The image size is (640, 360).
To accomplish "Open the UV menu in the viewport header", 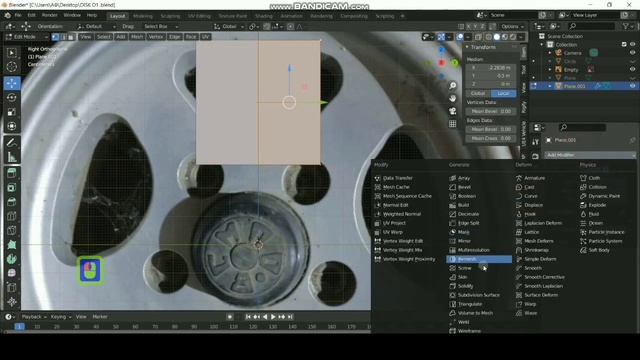I will pos(205,37).
